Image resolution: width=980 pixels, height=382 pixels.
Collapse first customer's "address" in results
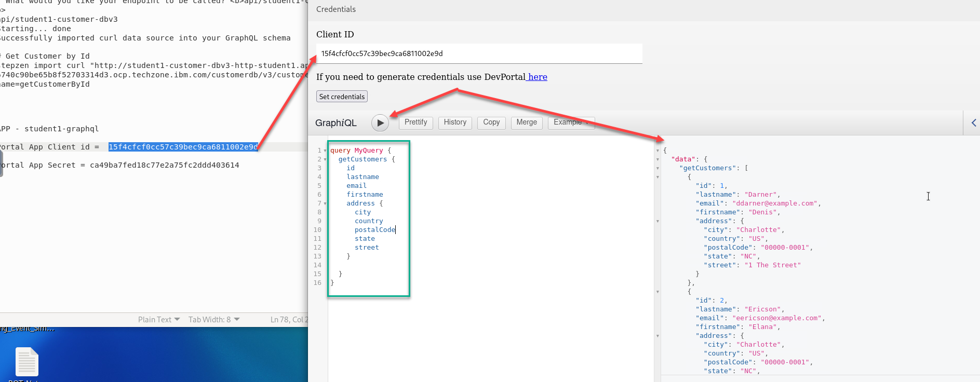657,221
